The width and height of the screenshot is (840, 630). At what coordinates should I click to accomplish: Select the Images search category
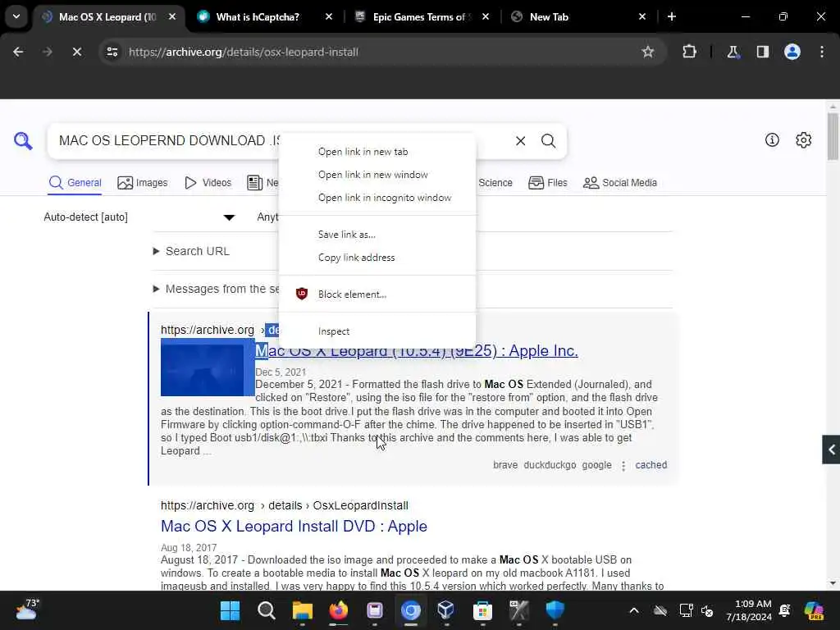click(143, 183)
